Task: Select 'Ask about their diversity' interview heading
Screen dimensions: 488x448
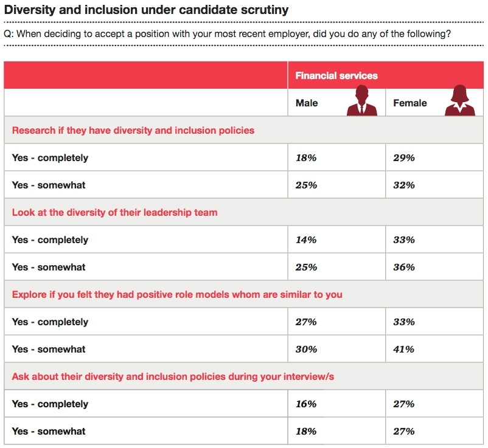Action: (173, 377)
